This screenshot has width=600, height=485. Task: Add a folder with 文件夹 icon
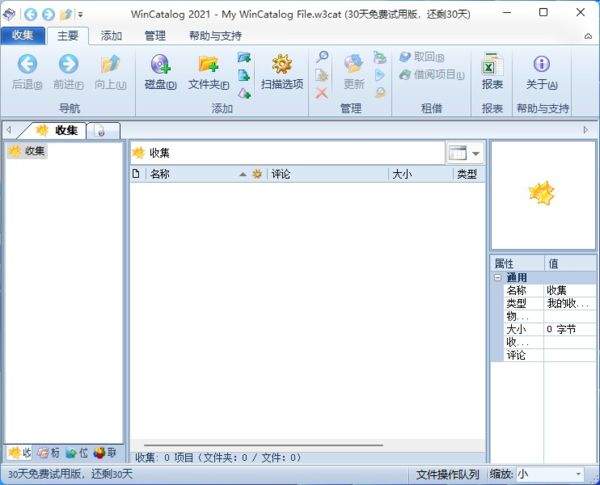(208, 64)
